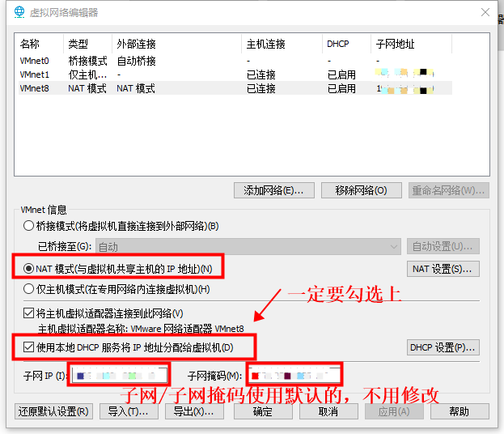504x434 pixels.
Task: Open the 已桥接至 dropdown
Action: 248,247
